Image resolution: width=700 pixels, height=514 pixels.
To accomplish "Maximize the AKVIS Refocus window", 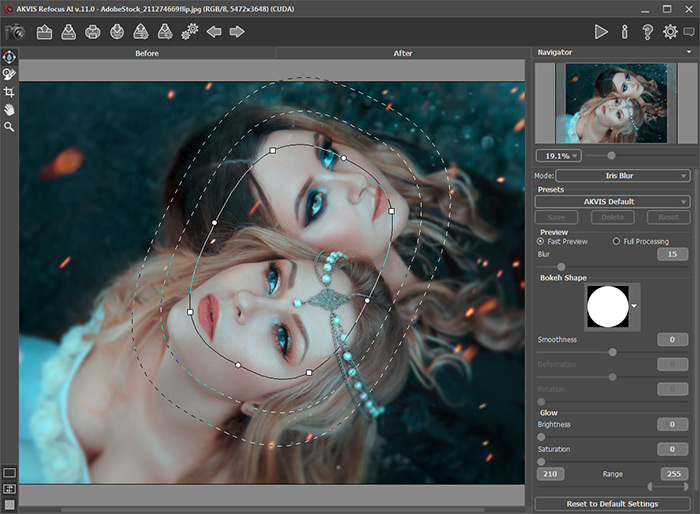I will [x=667, y=9].
